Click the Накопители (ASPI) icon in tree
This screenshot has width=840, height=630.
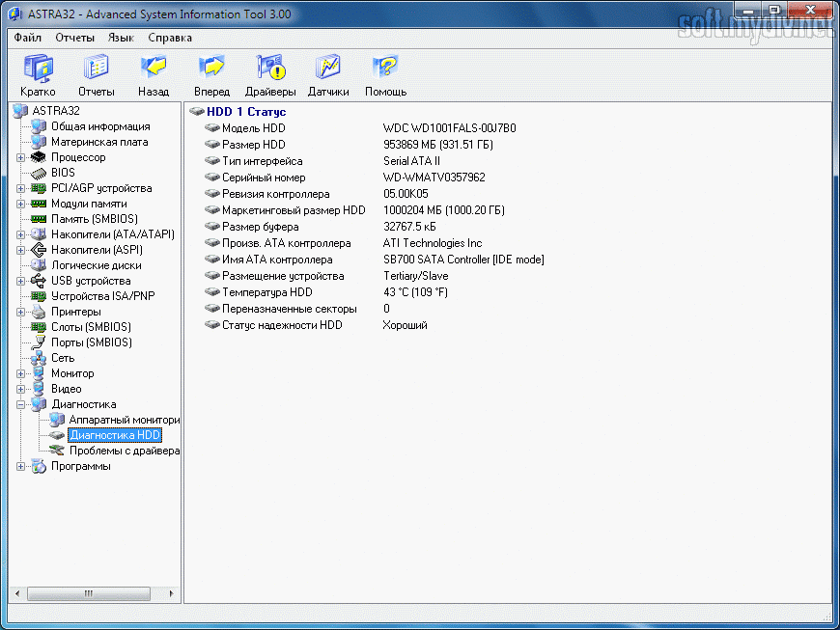click(x=38, y=250)
